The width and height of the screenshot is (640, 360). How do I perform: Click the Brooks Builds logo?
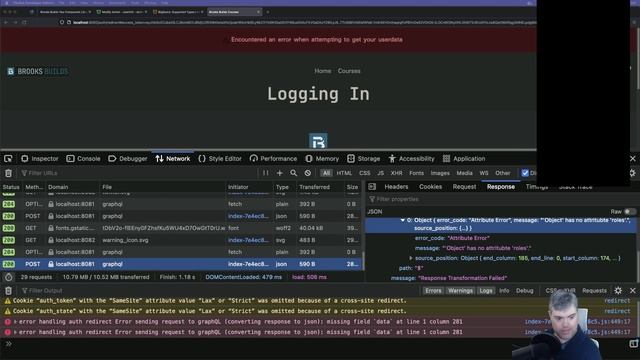pos(38,71)
